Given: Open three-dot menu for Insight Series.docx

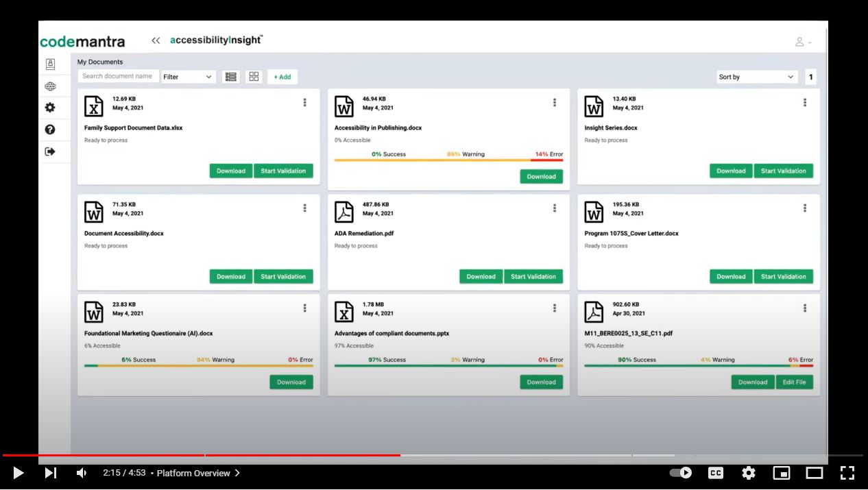Looking at the screenshot, I should (805, 103).
